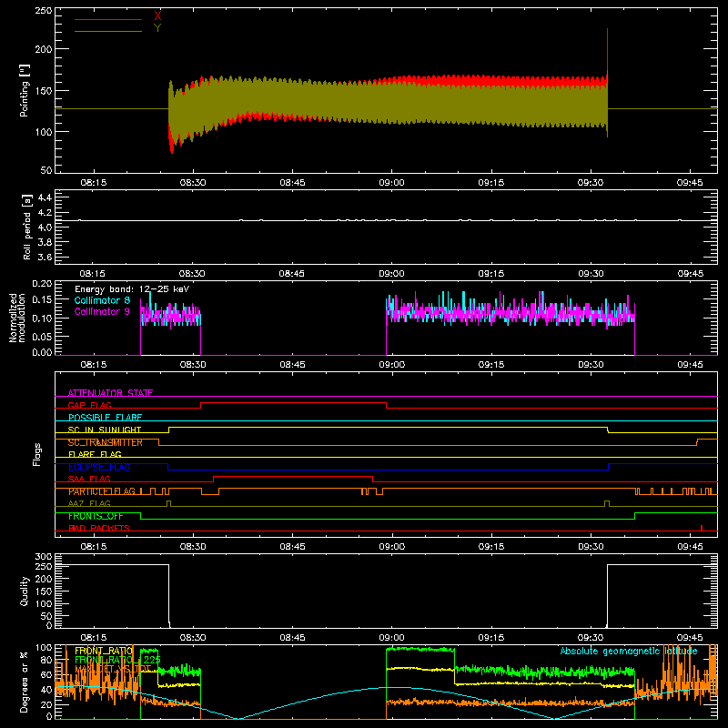The height and width of the screenshot is (728, 728).
Task: Select the green FRONT_RATIO_1225 legend entry
Action: tap(118, 660)
